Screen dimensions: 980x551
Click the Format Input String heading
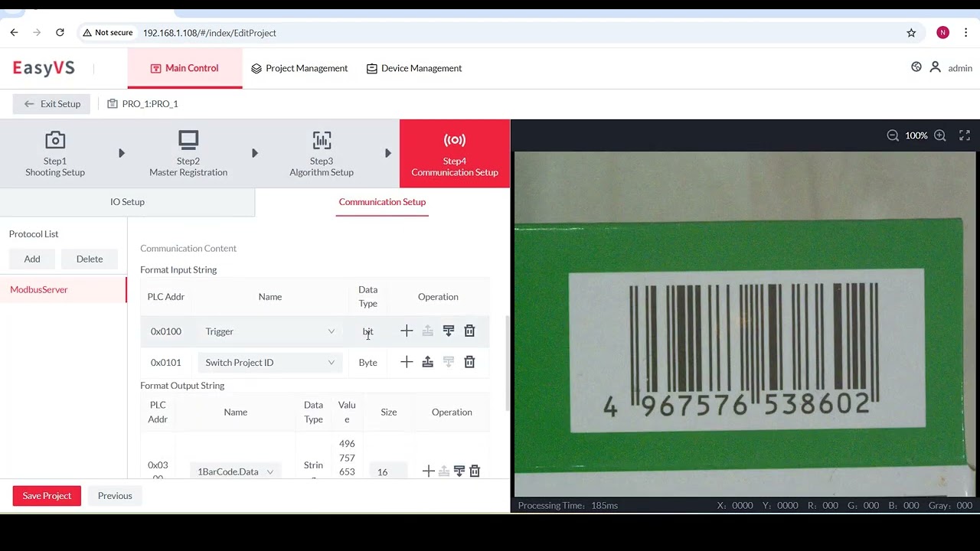click(178, 269)
